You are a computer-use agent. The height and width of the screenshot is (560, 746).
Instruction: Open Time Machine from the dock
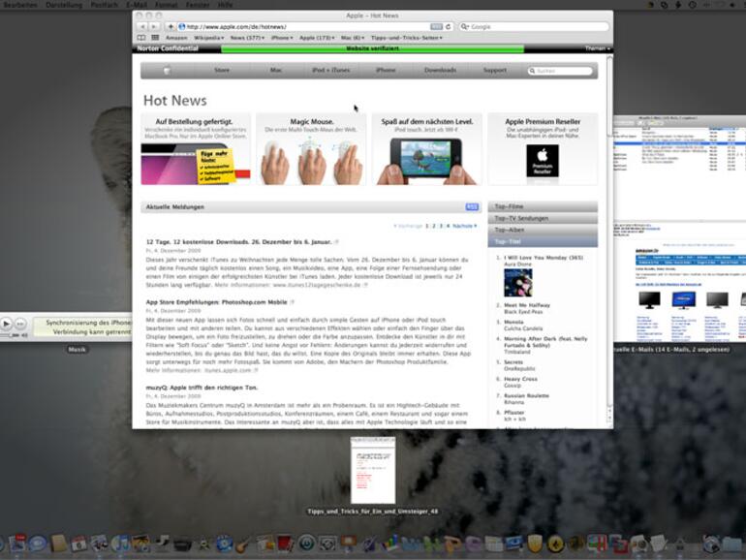[x=306, y=543]
